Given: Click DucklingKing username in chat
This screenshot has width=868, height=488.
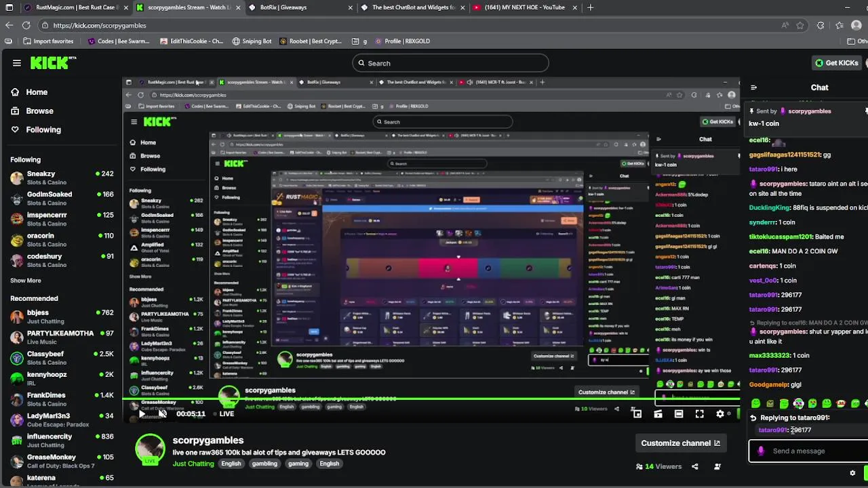Looking at the screenshot, I should (x=770, y=208).
